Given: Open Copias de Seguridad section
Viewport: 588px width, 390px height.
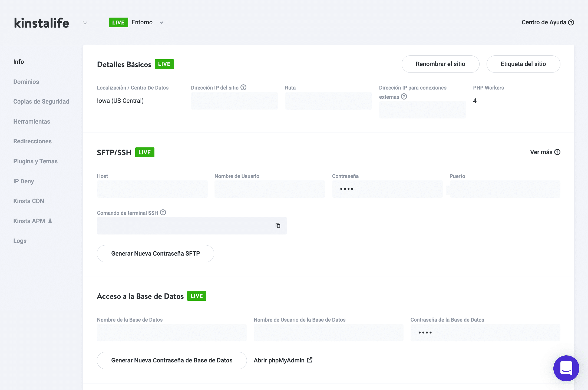Looking at the screenshot, I should (41, 101).
